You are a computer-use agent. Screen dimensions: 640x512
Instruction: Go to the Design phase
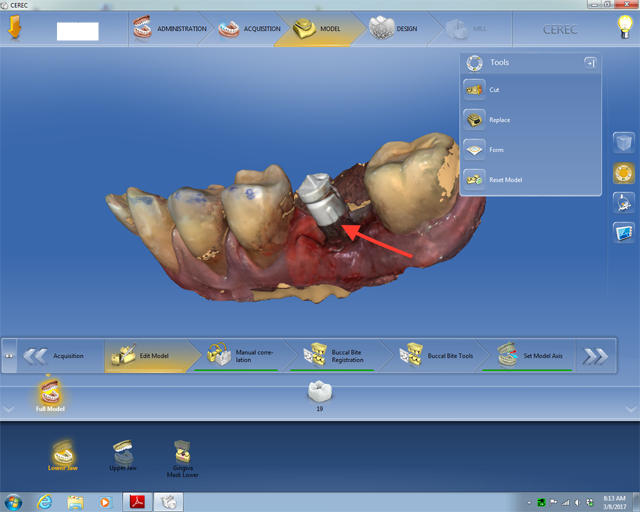[x=393, y=29]
